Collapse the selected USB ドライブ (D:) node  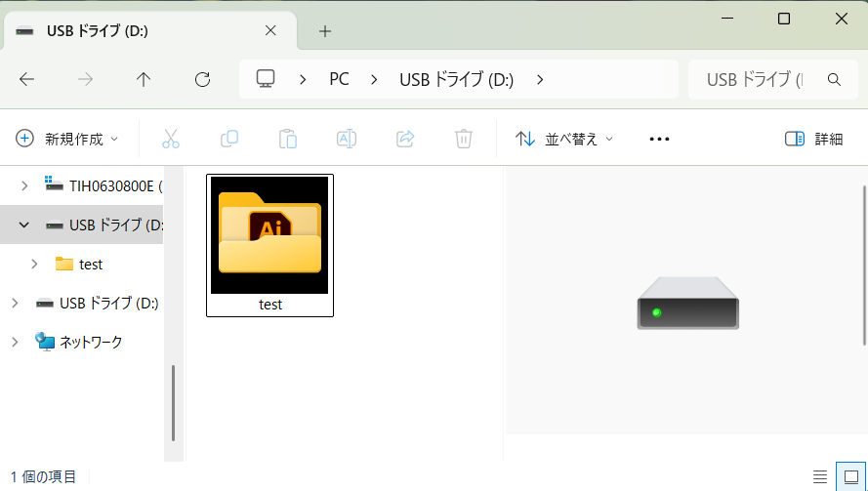click(x=24, y=225)
